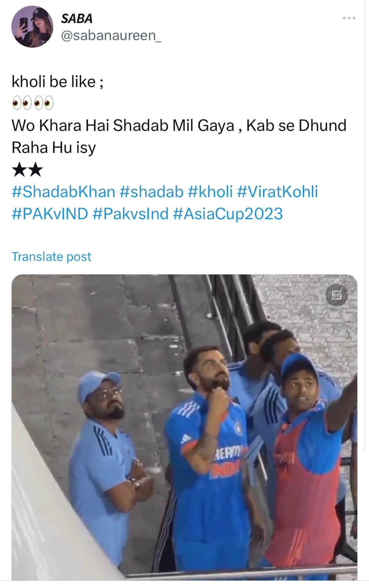This screenshot has width=369, height=588.
Task: Open the #ShadabKhan hashtag
Action: pyautogui.click(x=63, y=192)
